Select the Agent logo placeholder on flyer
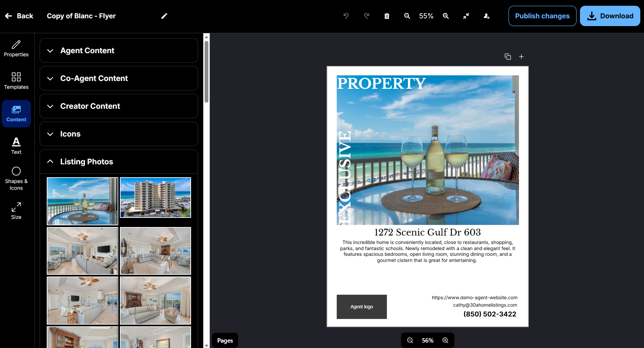This screenshot has height=348, width=644. coord(361,307)
